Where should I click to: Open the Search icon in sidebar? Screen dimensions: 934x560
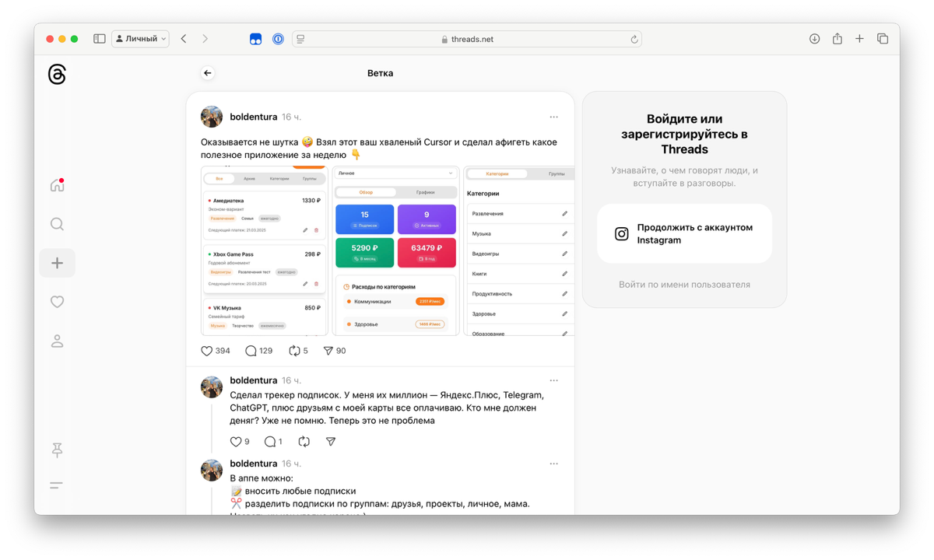click(x=57, y=224)
